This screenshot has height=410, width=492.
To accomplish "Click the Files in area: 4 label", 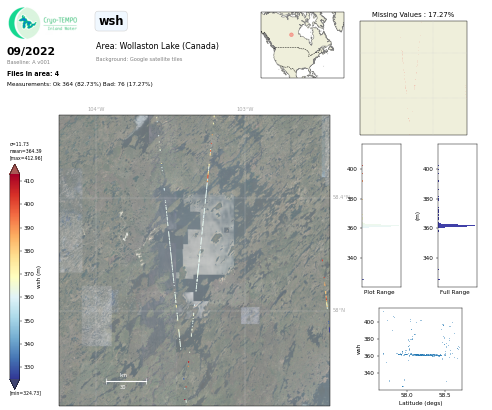I will 33,73.
